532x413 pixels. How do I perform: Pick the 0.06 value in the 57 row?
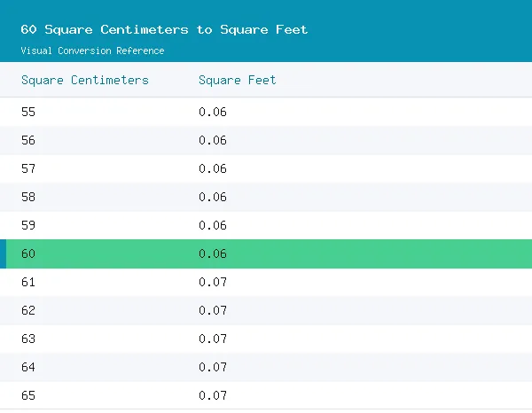pos(213,168)
